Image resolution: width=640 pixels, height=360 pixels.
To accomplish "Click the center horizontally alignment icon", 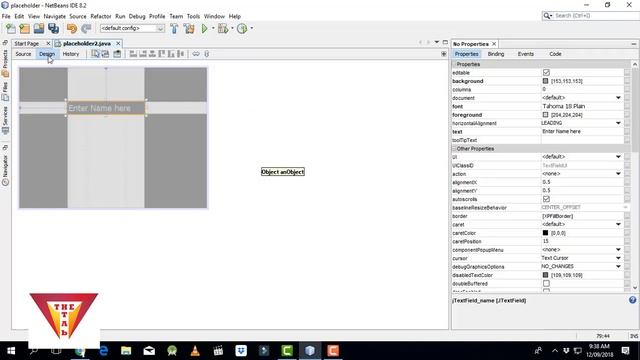I will (x=152, y=54).
